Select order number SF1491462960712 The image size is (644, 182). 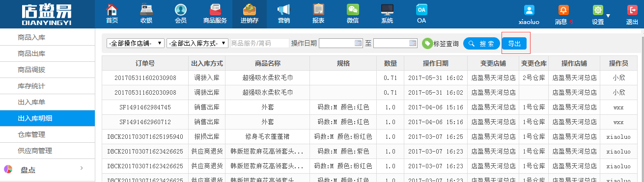click(145, 122)
